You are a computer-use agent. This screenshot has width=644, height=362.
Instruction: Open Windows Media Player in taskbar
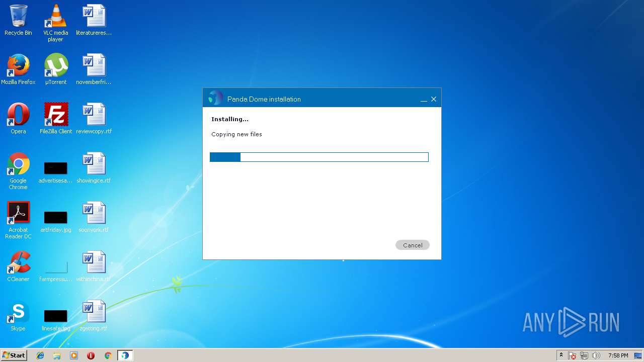[74, 355]
